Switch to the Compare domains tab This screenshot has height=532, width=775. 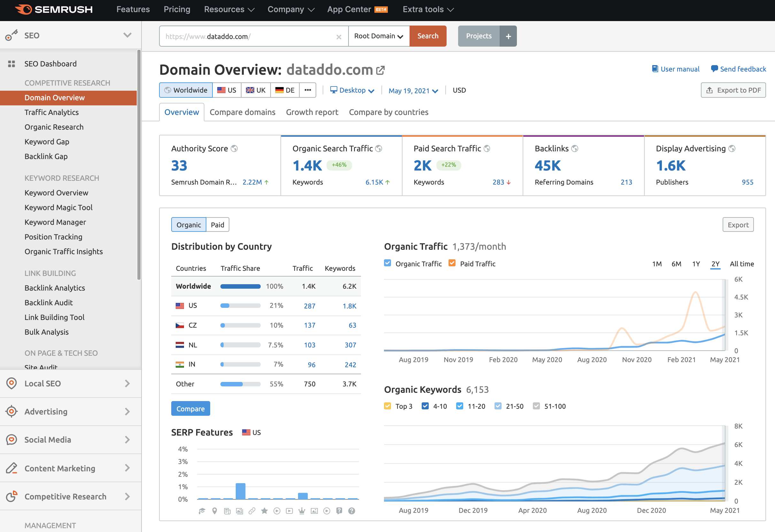click(242, 112)
